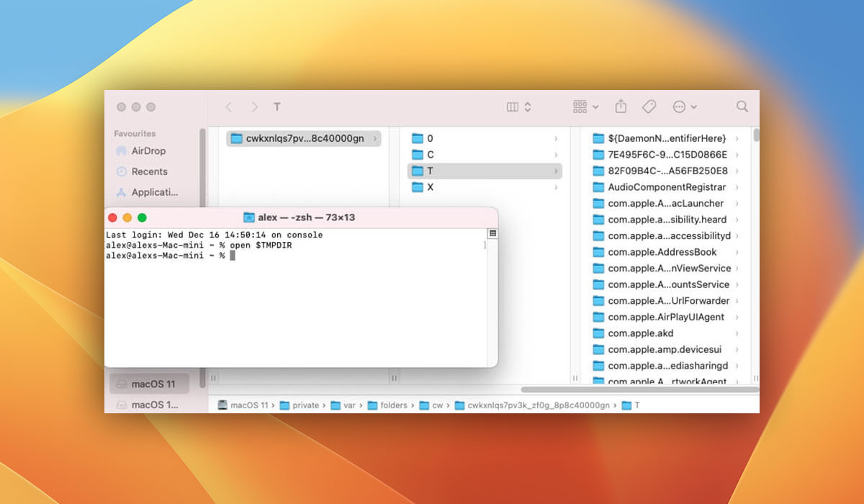Open the More actions ellipsis menu
This screenshot has height=504, width=864.
point(684,107)
